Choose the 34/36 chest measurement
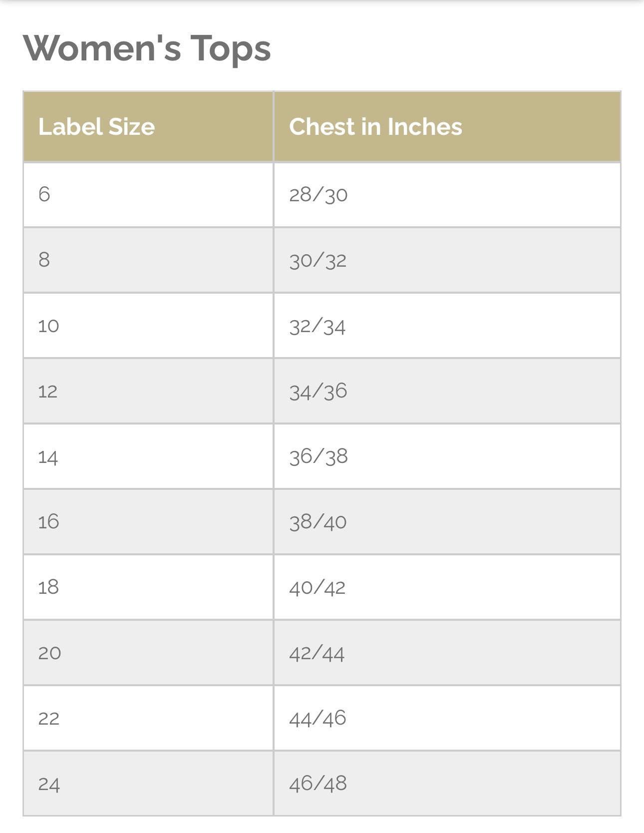The image size is (644, 833). (x=318, y=391)
